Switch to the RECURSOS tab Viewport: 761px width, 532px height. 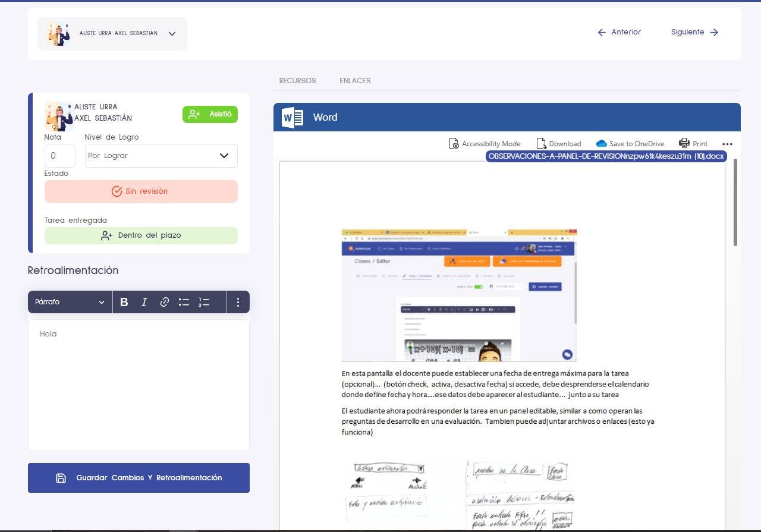[298, 81]
